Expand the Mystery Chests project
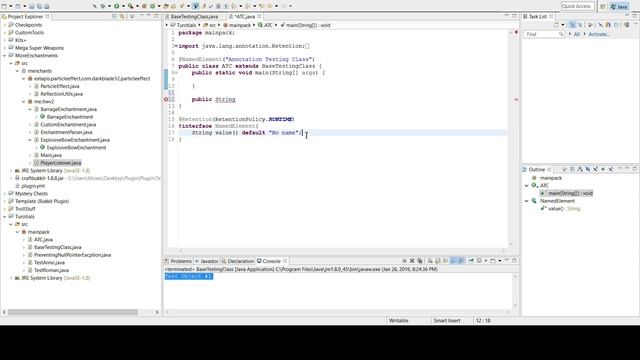The height and width of the screenshot is (360, 640). (5, 193)
